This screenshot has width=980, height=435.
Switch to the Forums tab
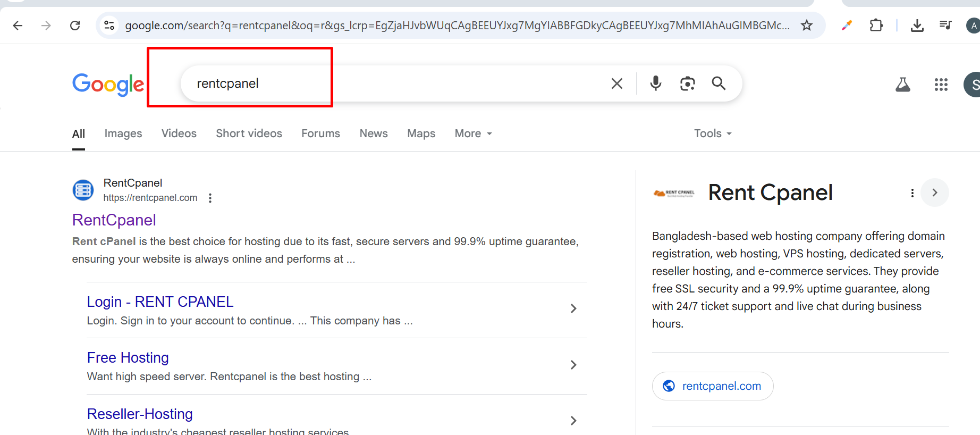(x=320, y=133)
